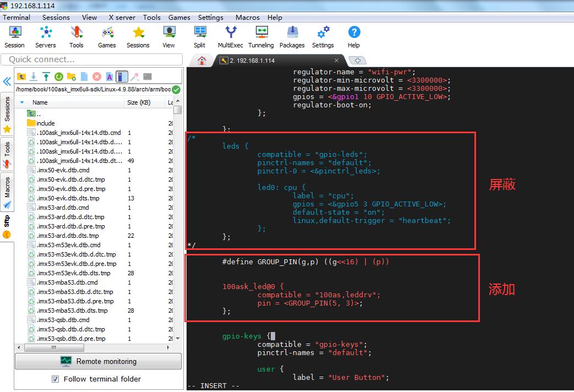Image resolution: width=574 pixels, height=392 pixels.
Task: Open the Terminal menu
Action: tap(17, 18)
